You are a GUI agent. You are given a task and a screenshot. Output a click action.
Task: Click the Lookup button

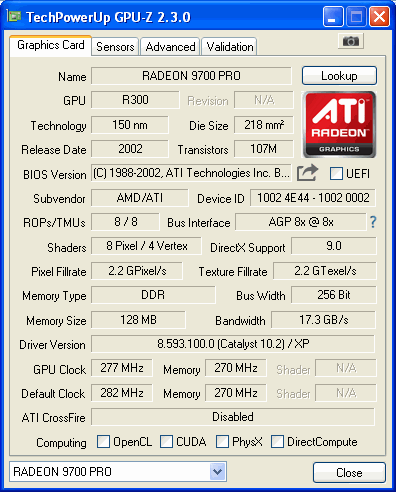point(339,76)
